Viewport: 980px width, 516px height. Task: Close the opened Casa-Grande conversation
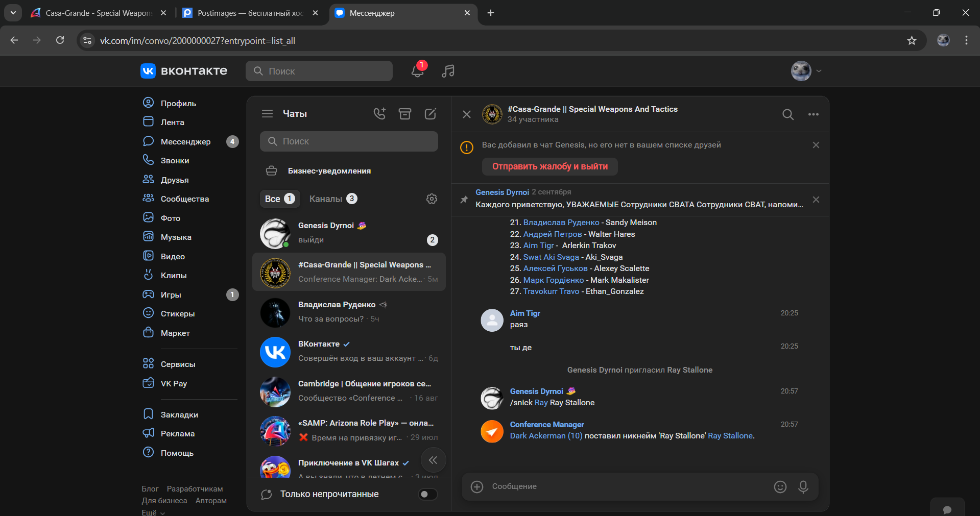(467, 114)
